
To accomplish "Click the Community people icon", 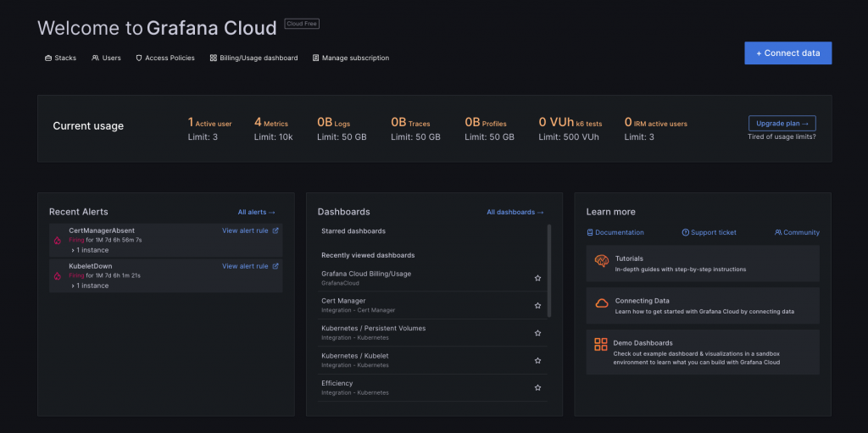I will coord(778,232).
